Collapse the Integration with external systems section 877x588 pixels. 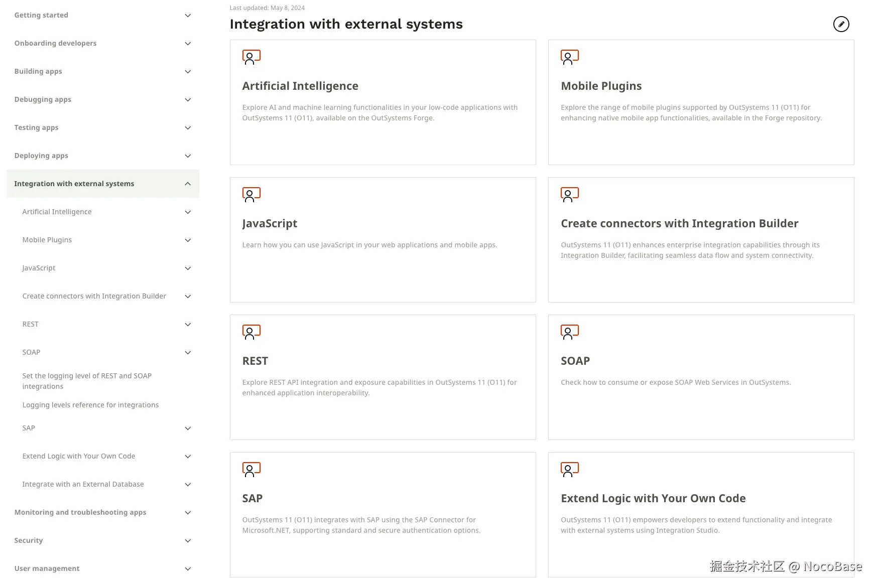(188, 184)
